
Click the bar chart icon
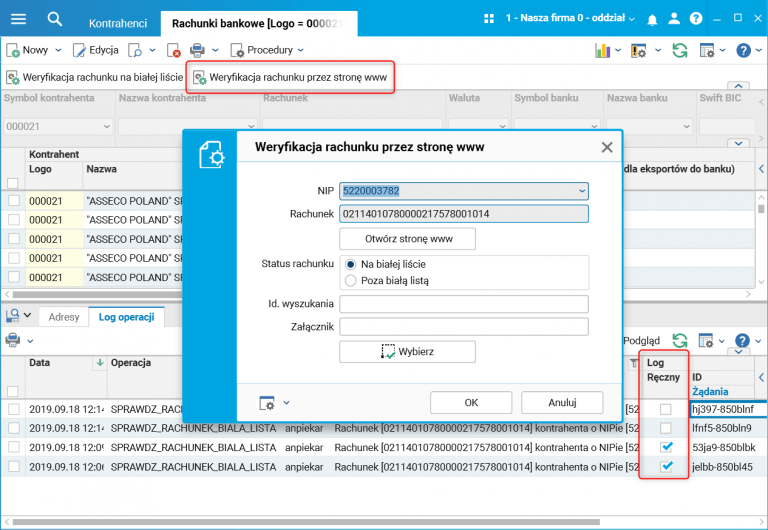[x=602, y=50]
